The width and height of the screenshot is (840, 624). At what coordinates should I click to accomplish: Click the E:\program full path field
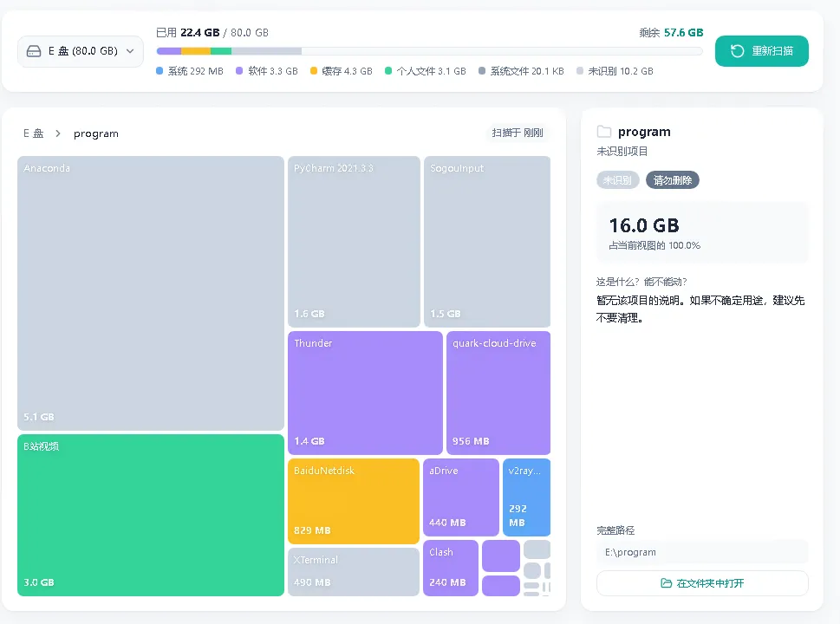(x=702, y=552)
